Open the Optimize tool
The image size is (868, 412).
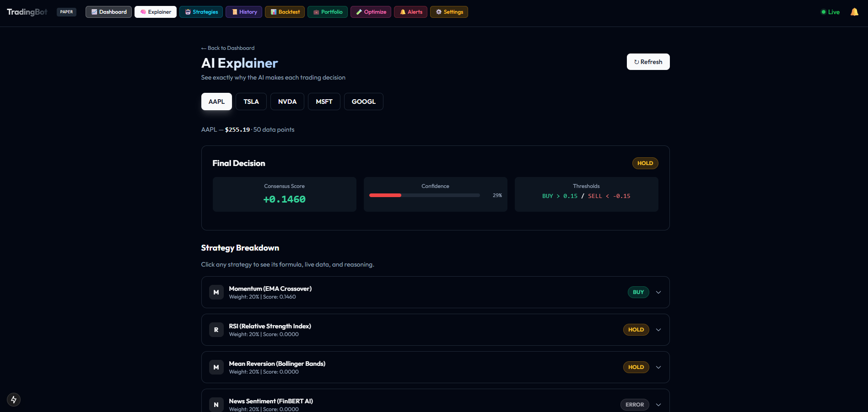371,11
